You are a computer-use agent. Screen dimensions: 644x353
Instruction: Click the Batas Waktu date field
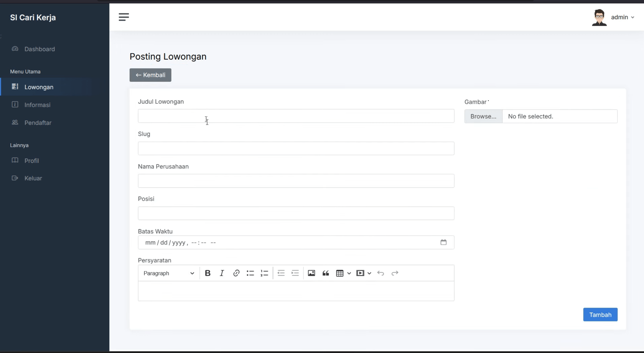pyautogui.click(x=296, y=242)
